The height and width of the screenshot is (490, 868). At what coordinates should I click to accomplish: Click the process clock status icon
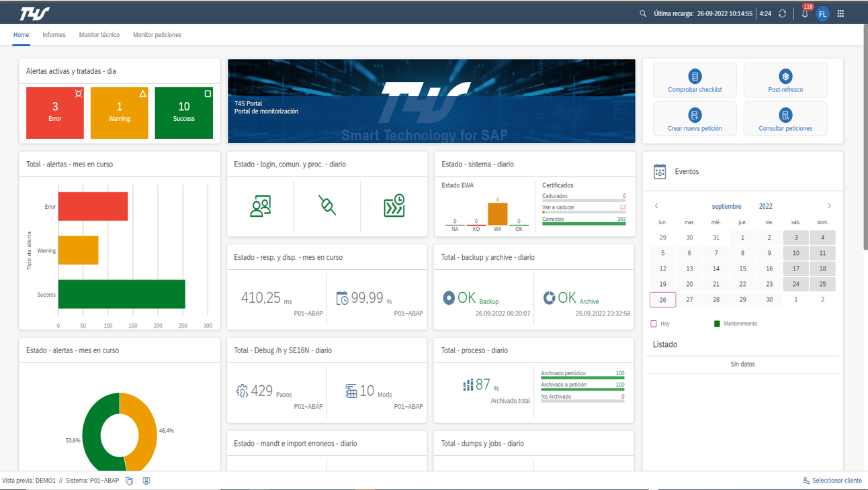(x=394, y=206)
